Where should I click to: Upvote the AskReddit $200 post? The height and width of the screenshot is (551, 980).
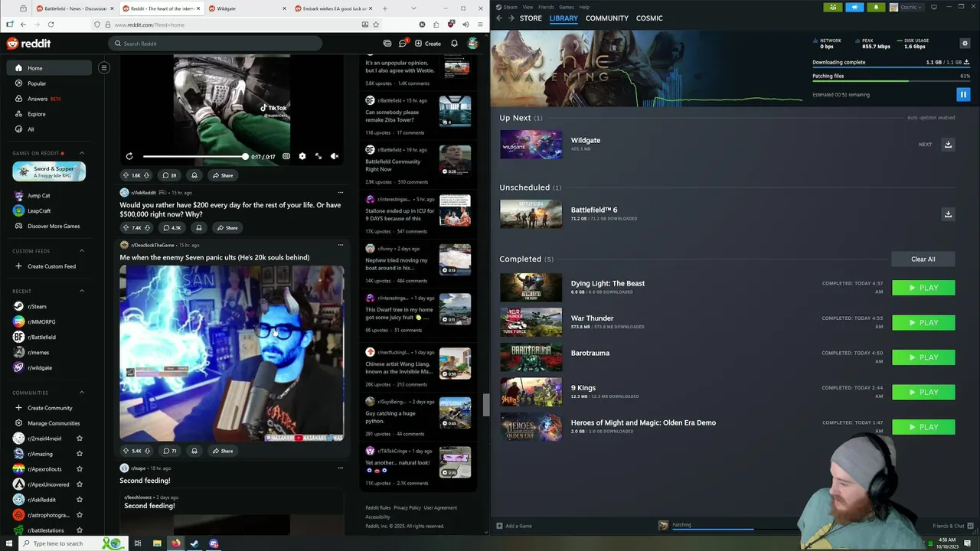pos(126,227)
